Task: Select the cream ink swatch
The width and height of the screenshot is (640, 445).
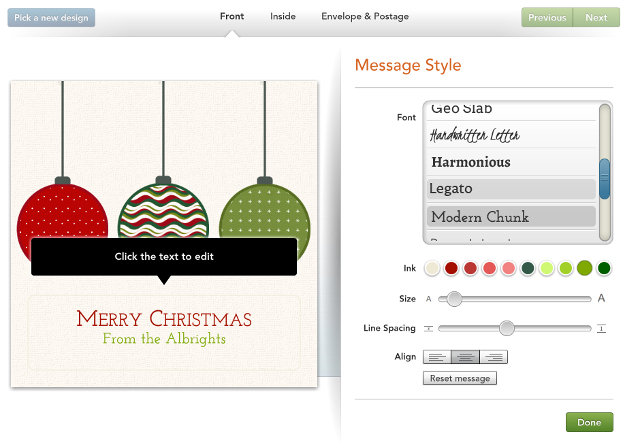Action: pyautogui.click(x=432, y=268)
